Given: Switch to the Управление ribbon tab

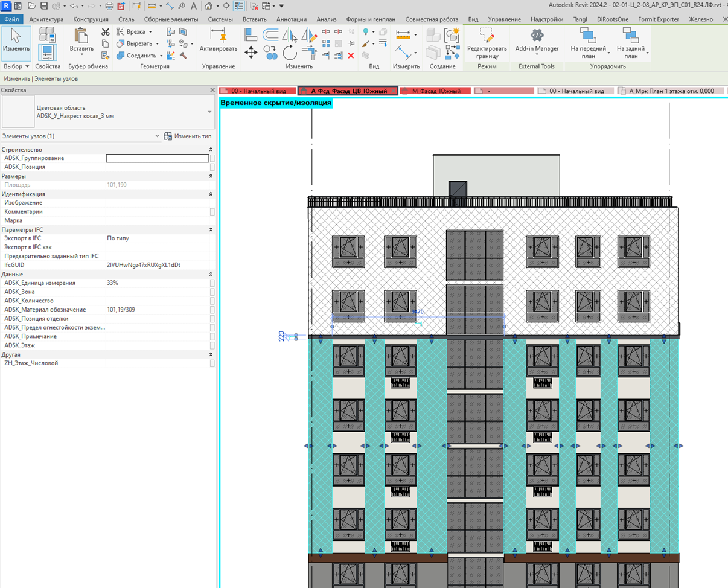Looking at the screenshot, I should (x=505, y=19).
